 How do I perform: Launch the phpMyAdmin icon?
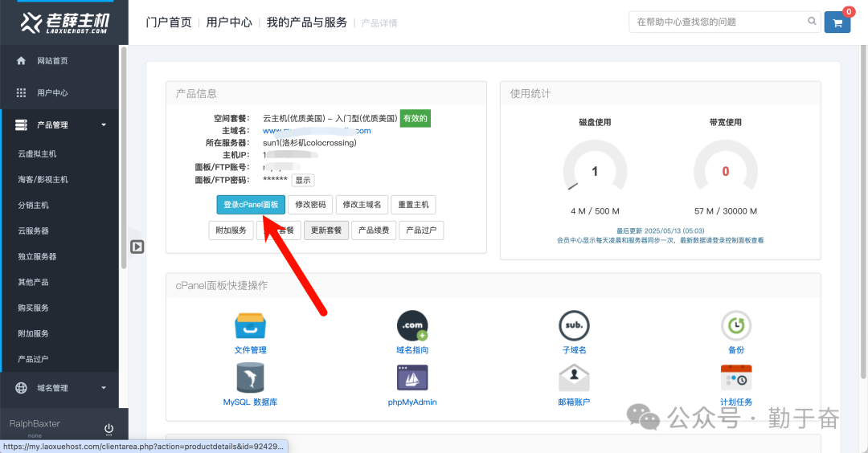point(412,377)
